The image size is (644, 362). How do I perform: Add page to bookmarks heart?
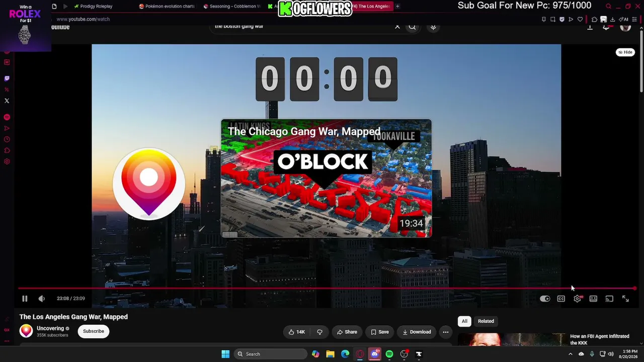(x=580, y=20)
